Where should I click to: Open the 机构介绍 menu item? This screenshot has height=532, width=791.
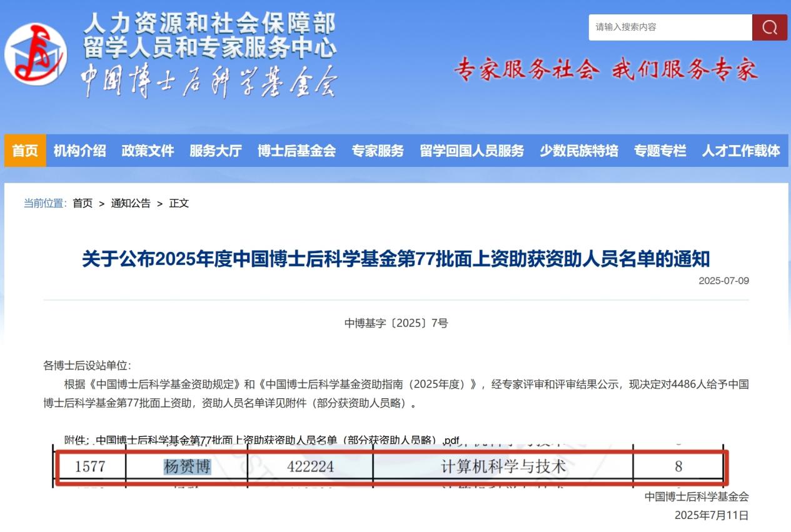(x=79, y=151)
